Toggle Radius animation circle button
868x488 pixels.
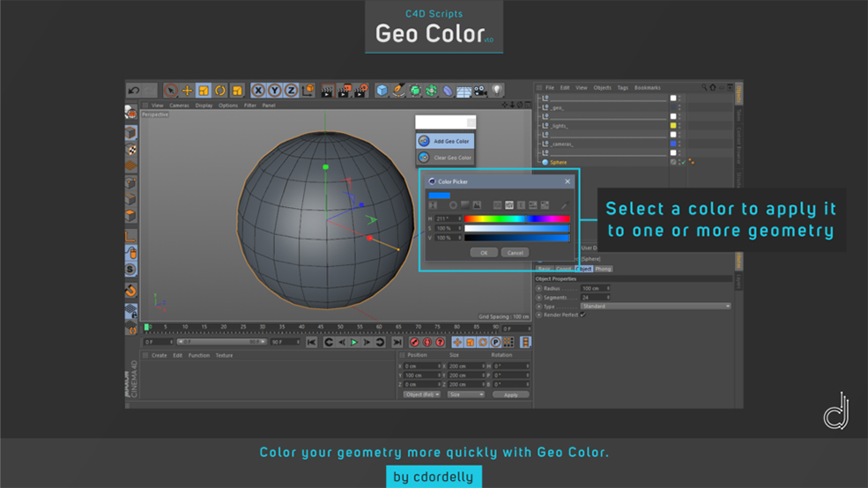538,288
